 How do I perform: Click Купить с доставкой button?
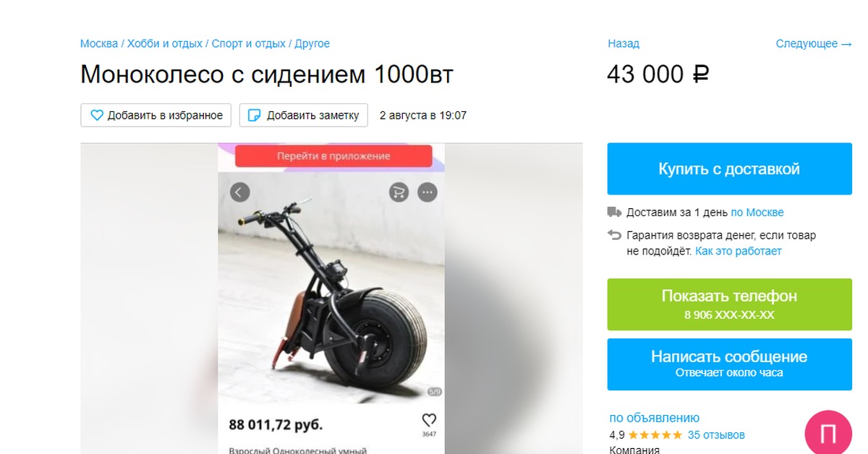[x=729, y=169]
